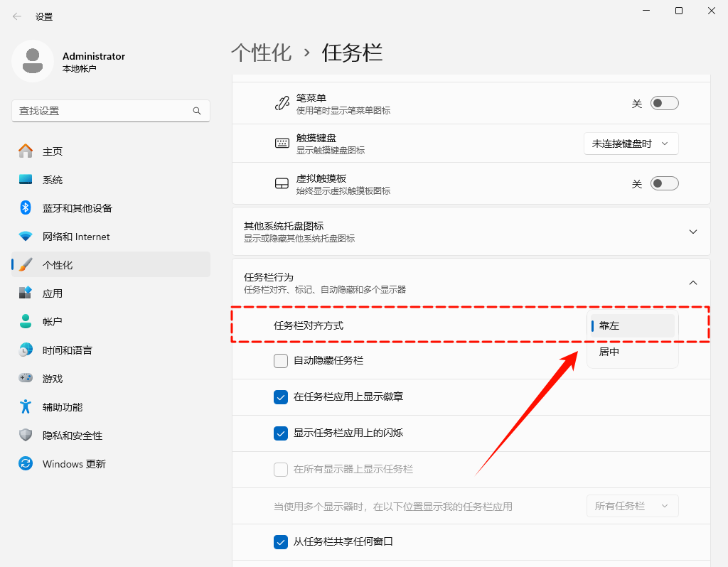Image resolution: width=728 pixels, height=567 pixels.
Task: Toggle the 虚拟触摸板 switch on
Action: click(x=664, y=183)
